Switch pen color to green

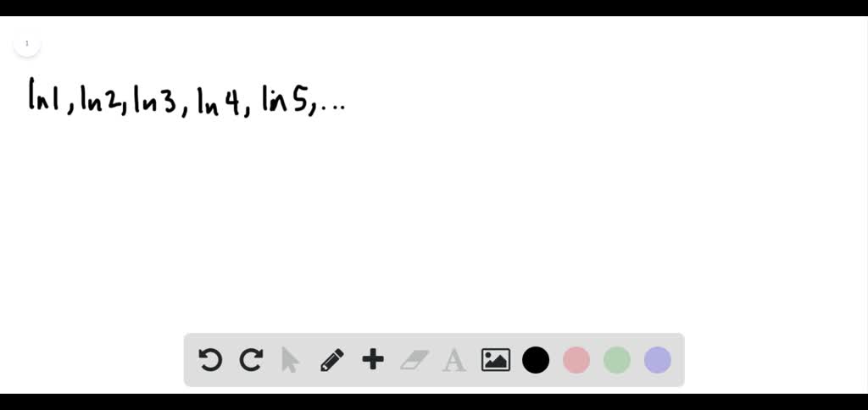pos(617,360)
